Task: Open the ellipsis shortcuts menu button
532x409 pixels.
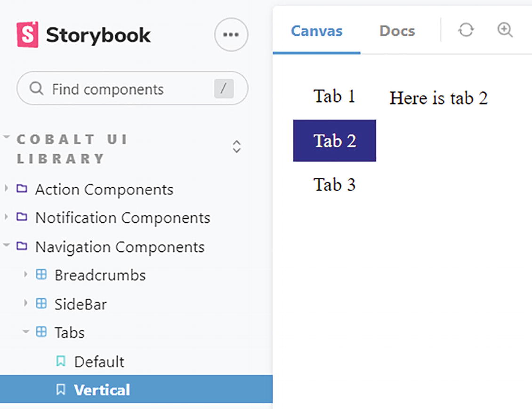Action: coord(231,35)
